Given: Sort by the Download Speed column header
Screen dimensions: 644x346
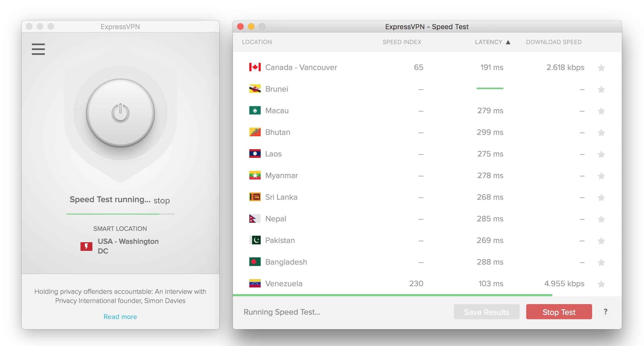Looking at the screenshot, I should (x=554, y=42).
